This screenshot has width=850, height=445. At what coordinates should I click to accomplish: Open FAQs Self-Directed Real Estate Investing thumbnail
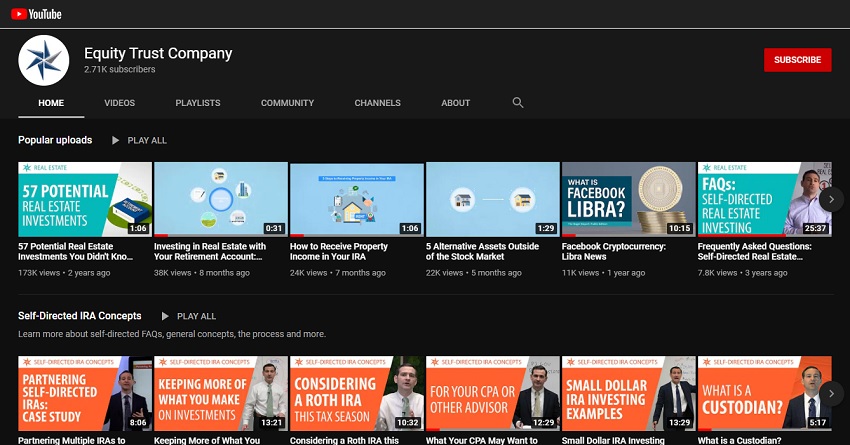point(764,199)
